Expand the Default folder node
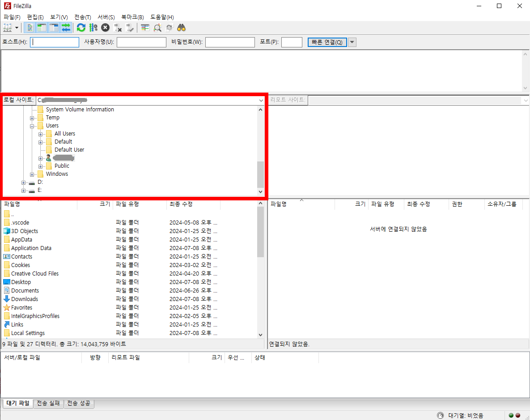Image resolution: width=530 pixels, height=420 pixels. [x=40, y=142]
